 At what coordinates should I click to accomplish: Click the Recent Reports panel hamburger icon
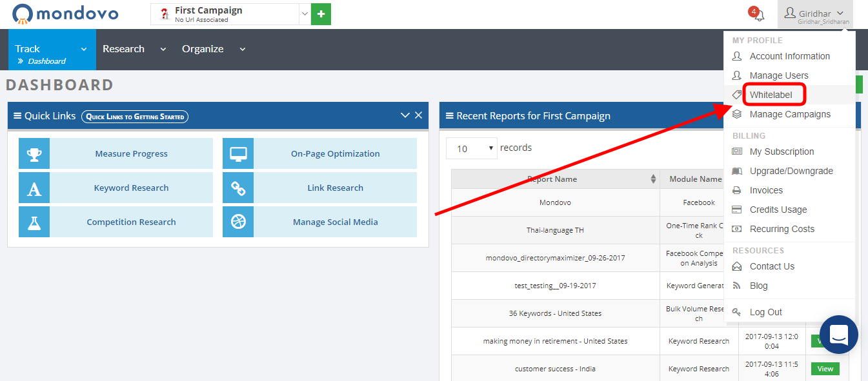point(449,116)
